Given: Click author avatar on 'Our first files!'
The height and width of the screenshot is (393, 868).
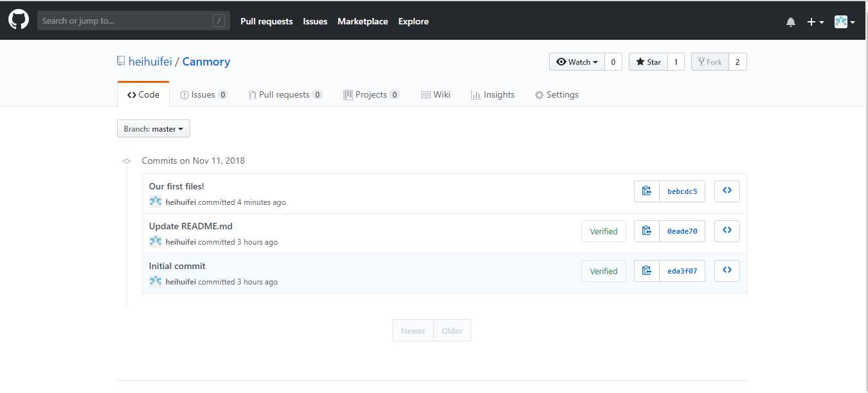Looking at the screenshot, I should (156, 202).
